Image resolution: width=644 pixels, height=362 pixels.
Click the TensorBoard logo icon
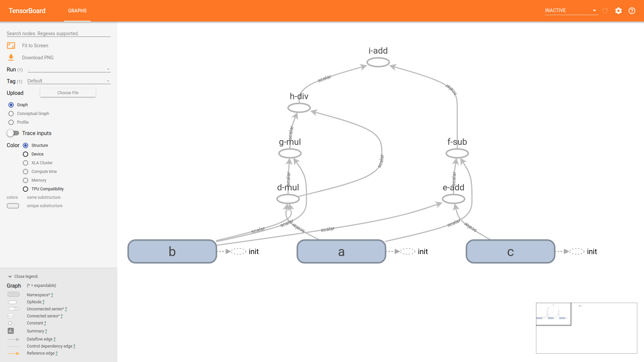(28, 11)
